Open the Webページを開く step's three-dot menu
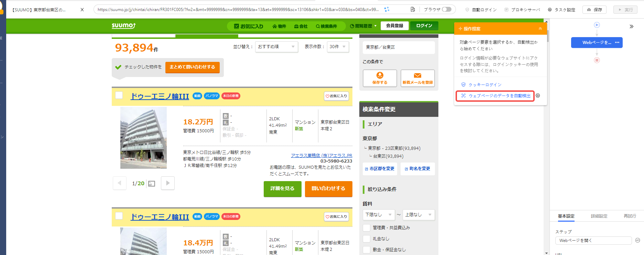 click(617, 43)
